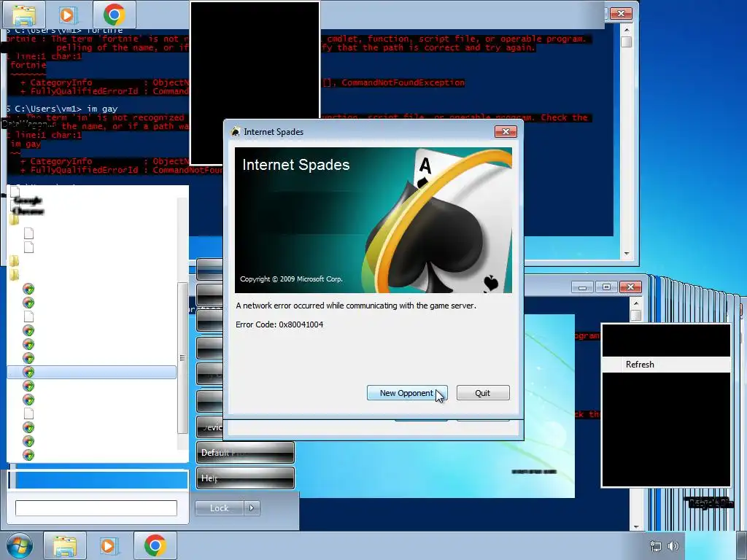
Task: Click the blue highlighted bar below programs list
Action: pos(98,480)
